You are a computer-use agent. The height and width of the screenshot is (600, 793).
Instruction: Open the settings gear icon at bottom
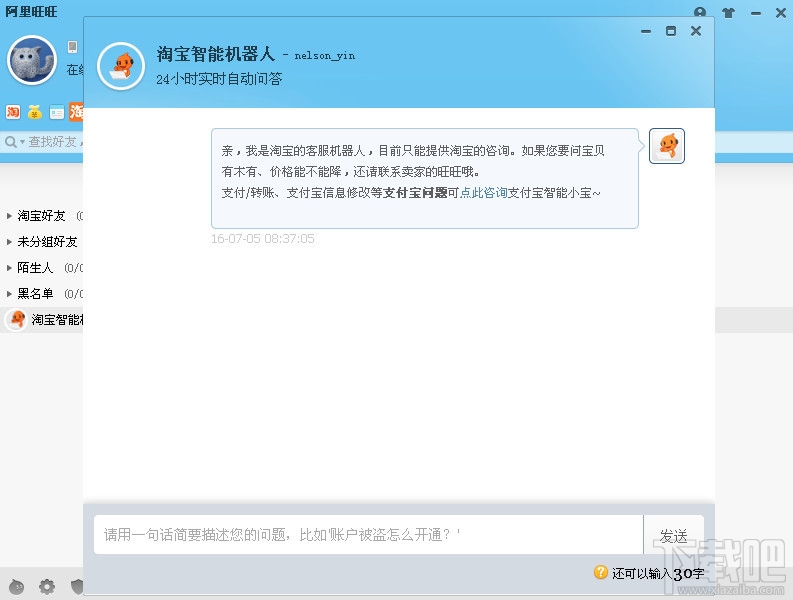click(47, 587)
